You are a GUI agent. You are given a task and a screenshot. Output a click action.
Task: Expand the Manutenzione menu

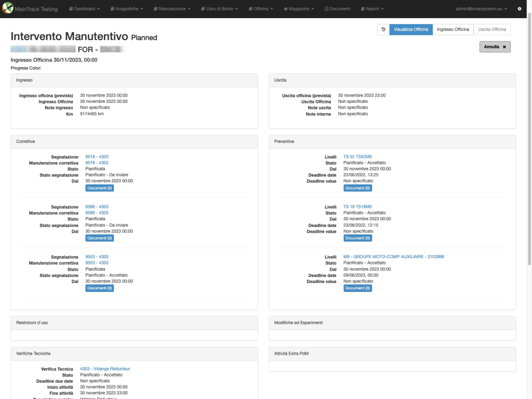click(175, 9)
